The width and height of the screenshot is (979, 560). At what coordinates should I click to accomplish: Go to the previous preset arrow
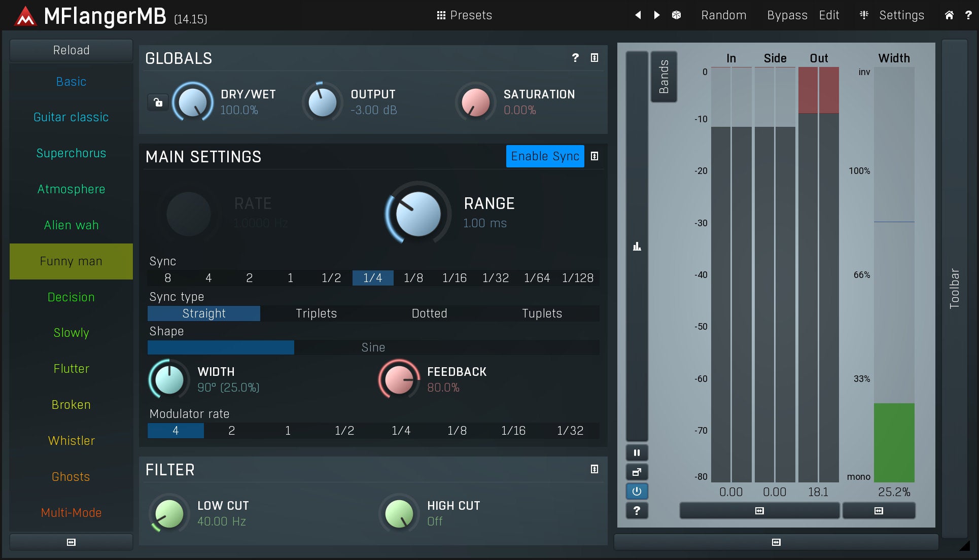638,15
